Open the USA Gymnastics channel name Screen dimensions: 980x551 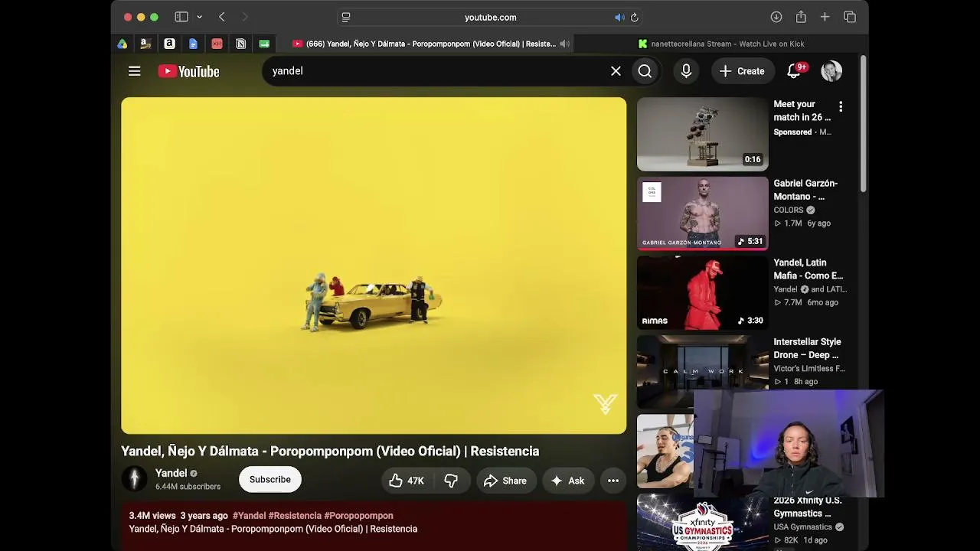tap(802, 527)
